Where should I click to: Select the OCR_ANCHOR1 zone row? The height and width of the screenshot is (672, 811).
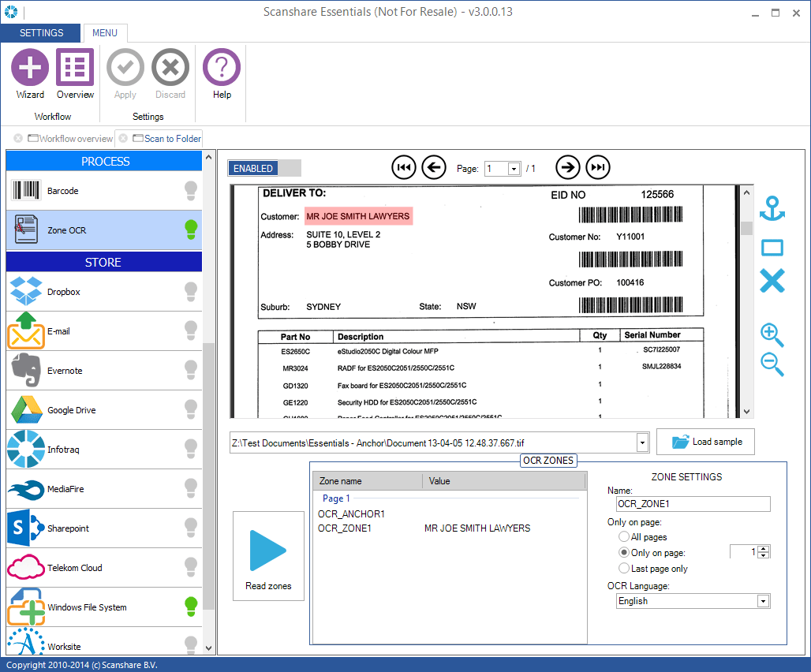point(448,513)
